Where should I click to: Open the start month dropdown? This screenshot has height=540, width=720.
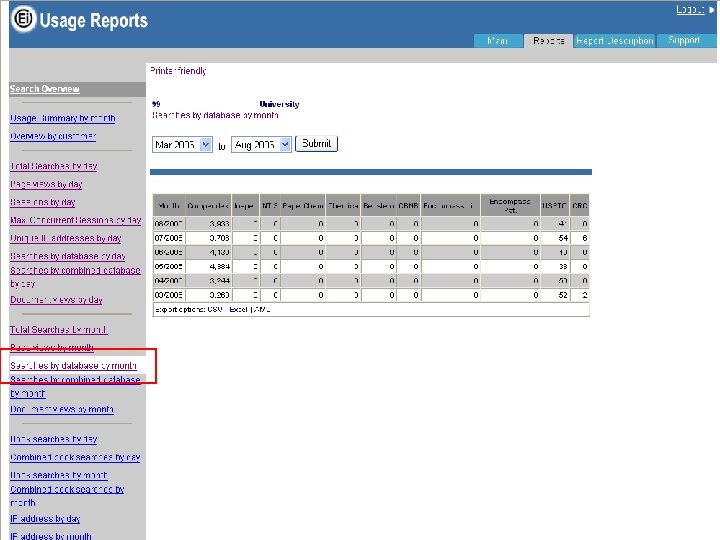pyautogui.click(x=182, y=145)
